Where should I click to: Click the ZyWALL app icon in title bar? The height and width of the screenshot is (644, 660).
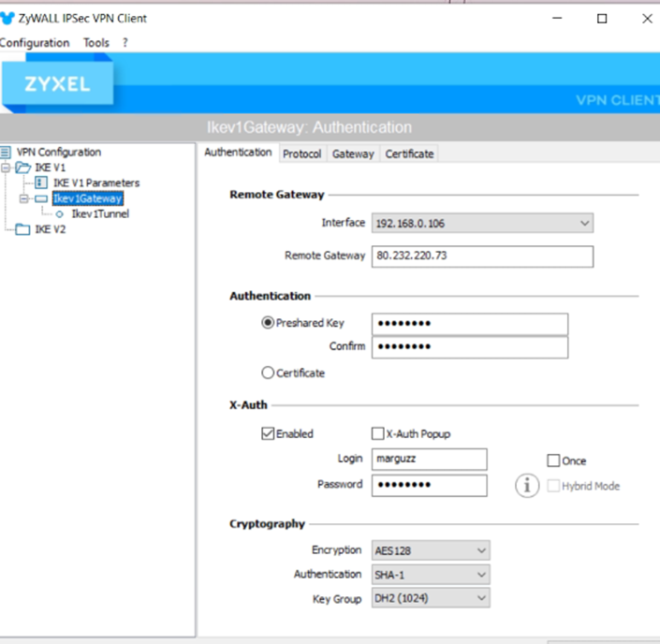pyautogui.click(x=8, y=19)
